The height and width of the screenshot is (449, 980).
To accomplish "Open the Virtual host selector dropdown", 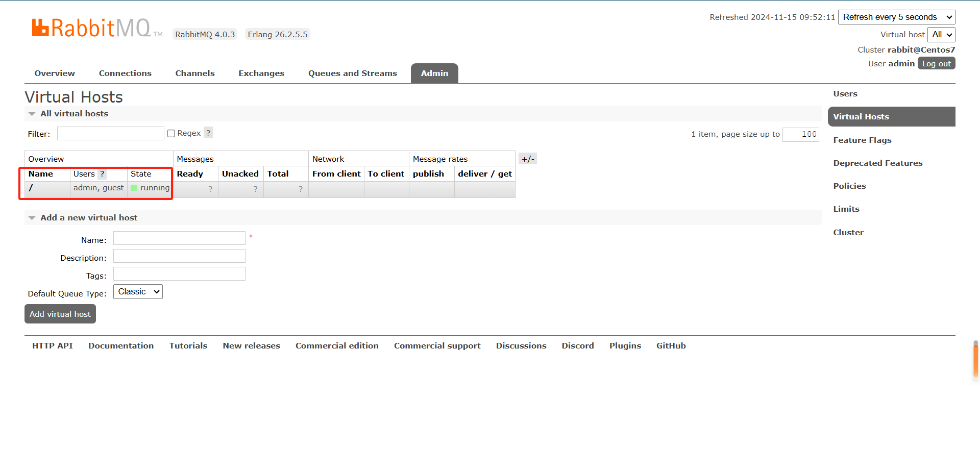I will pos(941,35).
